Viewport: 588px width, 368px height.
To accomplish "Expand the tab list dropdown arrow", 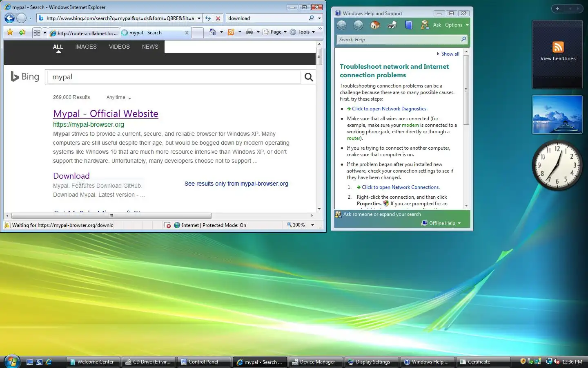I will click(44, 33).
